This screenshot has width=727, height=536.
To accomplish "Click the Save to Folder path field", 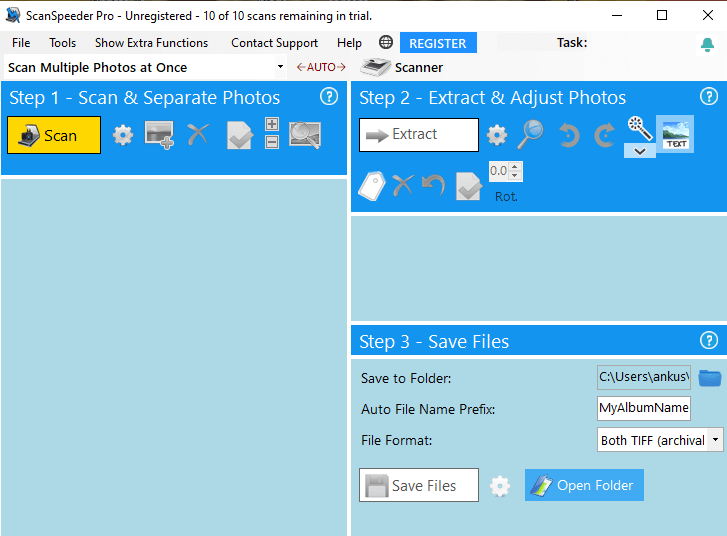I will (644, 377).
